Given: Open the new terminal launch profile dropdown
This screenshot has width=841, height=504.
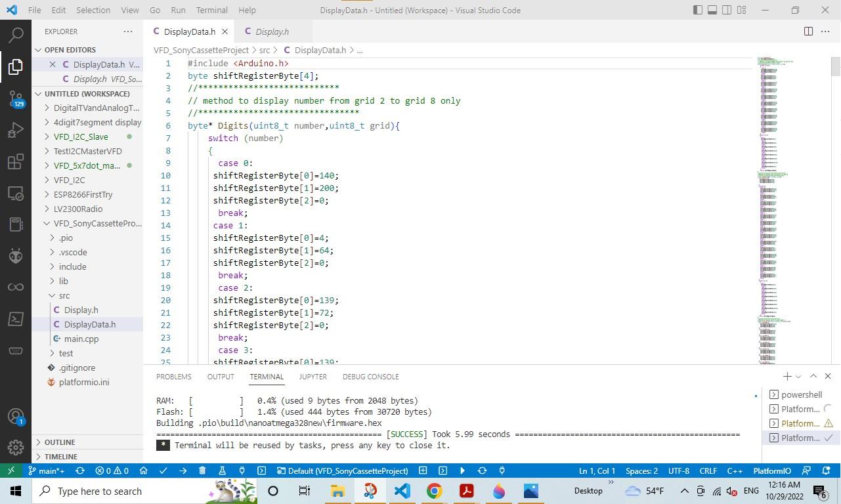Looking at the screenshot, I should click(798, 376).
